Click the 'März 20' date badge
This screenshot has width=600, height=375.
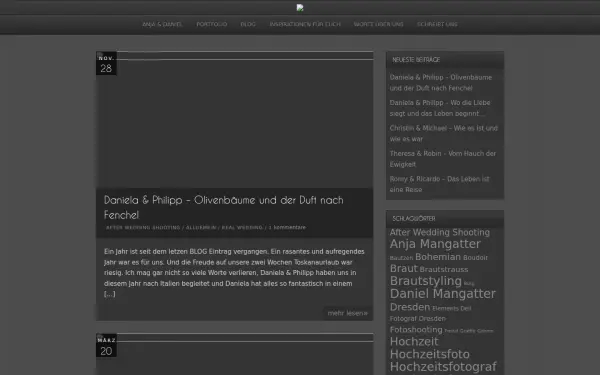[106, 346]
